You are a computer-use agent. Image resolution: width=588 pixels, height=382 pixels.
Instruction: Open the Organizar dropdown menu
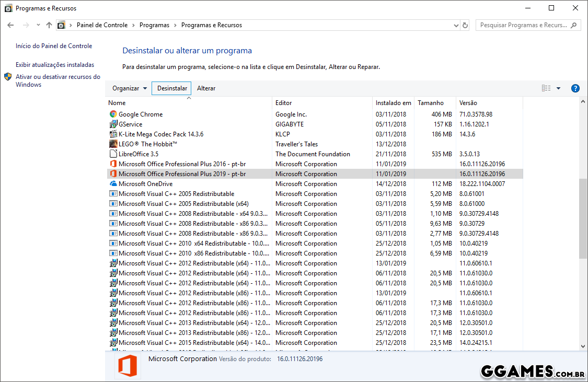click(x=129, y=88)
